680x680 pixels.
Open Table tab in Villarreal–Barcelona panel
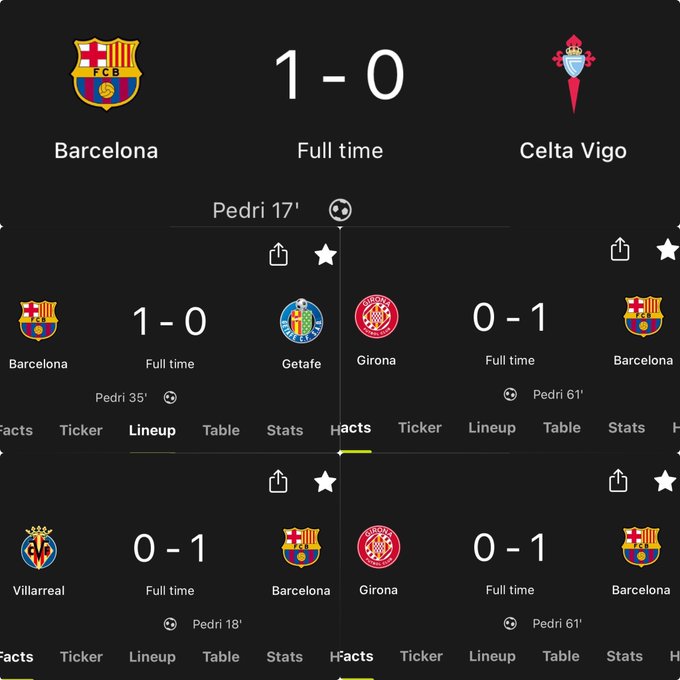click(221, 657)
